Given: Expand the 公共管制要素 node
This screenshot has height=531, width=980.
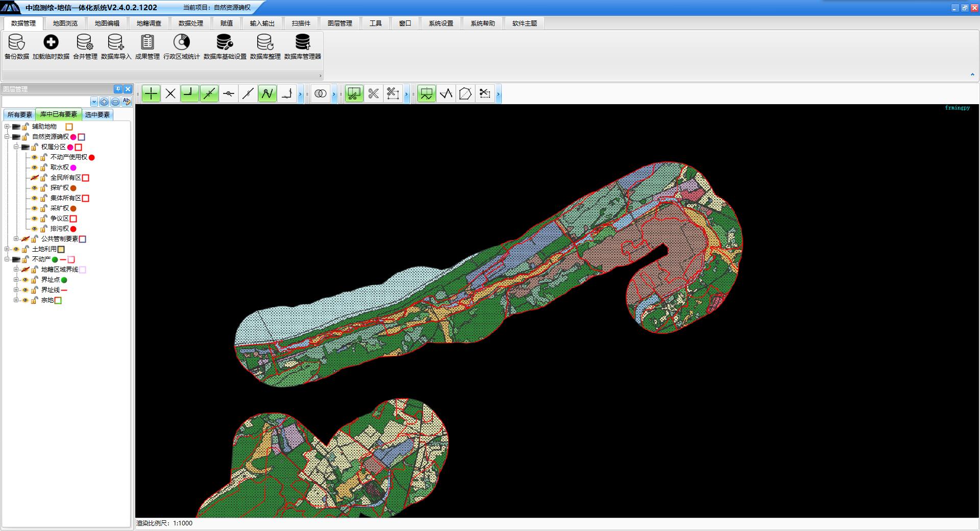Looking at the screenshot, I should [16, 239].
